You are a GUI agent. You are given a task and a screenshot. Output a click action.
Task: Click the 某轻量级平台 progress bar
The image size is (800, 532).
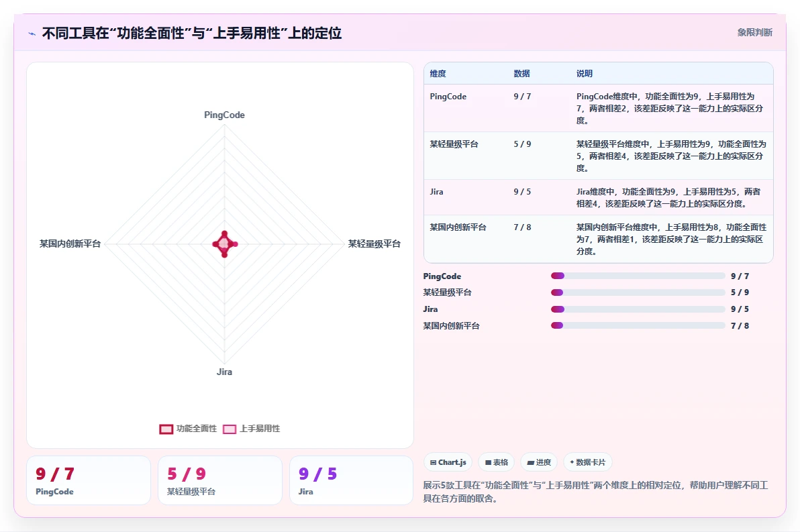pos(638,292)
